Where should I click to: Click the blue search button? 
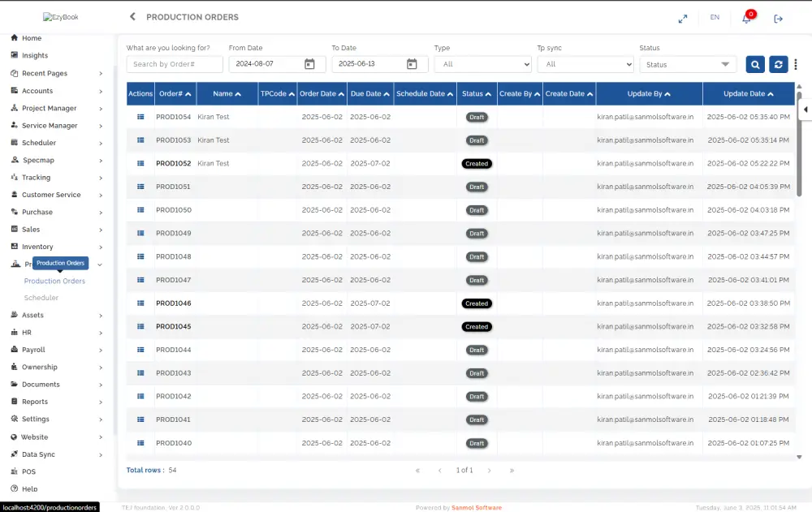(x=755, y=65)
